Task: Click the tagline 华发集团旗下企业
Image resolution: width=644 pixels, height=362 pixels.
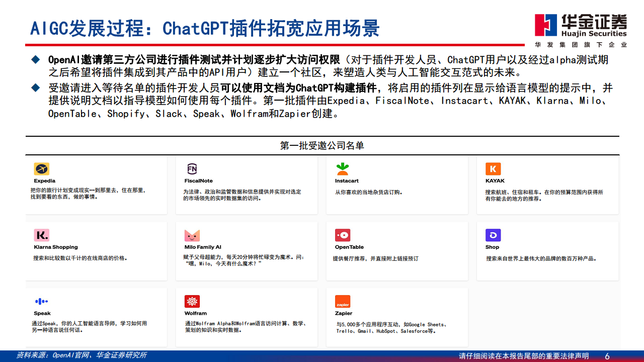Action: (x=581, y=45)
